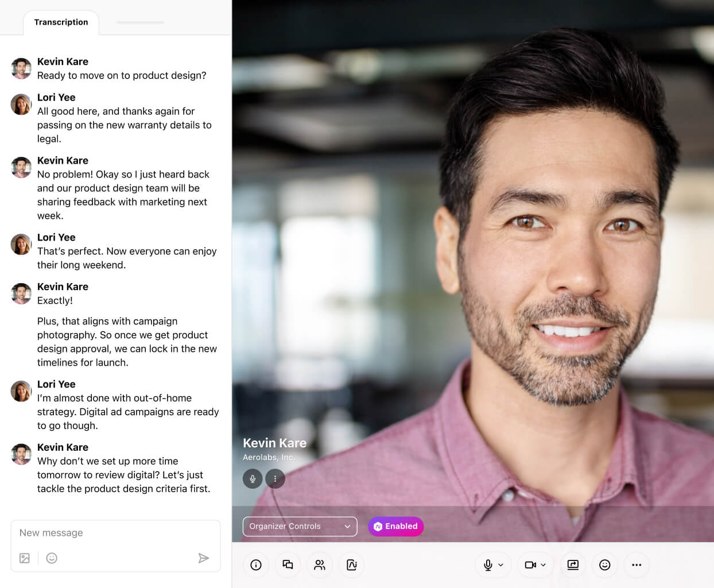The width and height of the screenshot is (714, 588).
Task: Open the emoji reactions icon
Action: tap(604, 564)
